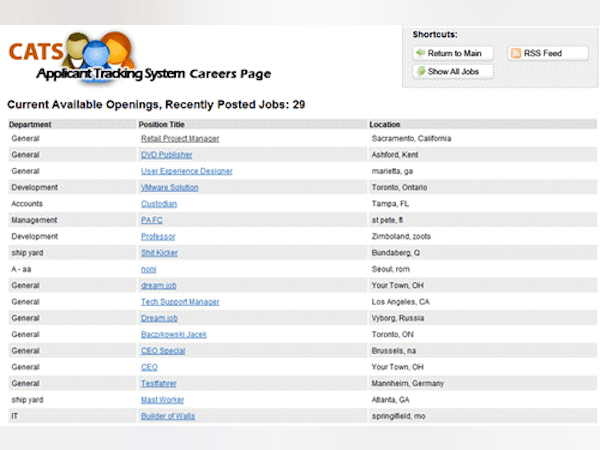This screenshot has height=450, width=600.
Task: Open the Testfahrer job link
Action: (x=158, y=383)
